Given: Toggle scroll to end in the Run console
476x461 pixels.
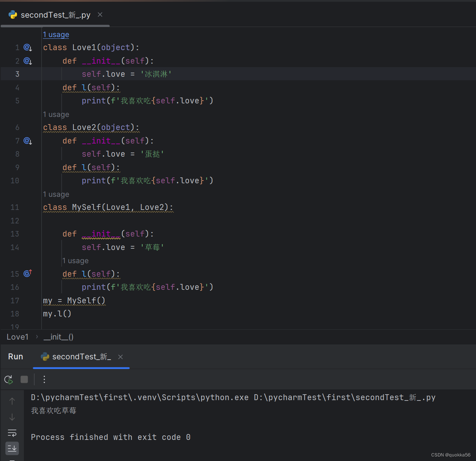Looking at the screenshot, I should coord(12,449).
